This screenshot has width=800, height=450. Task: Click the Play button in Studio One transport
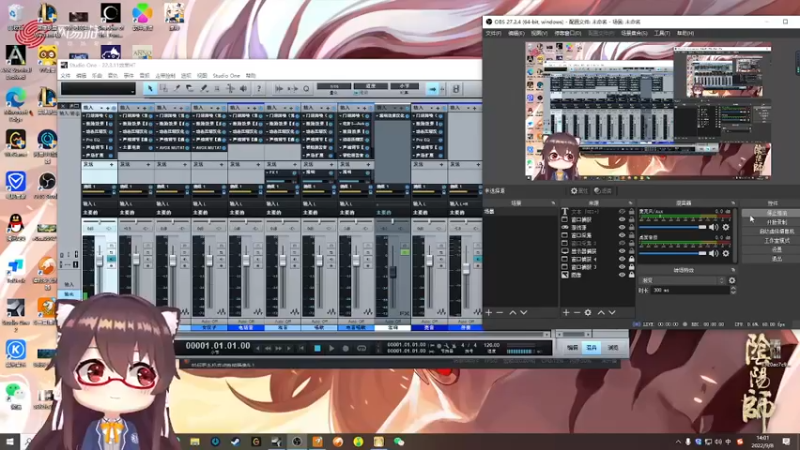(331, 348)
